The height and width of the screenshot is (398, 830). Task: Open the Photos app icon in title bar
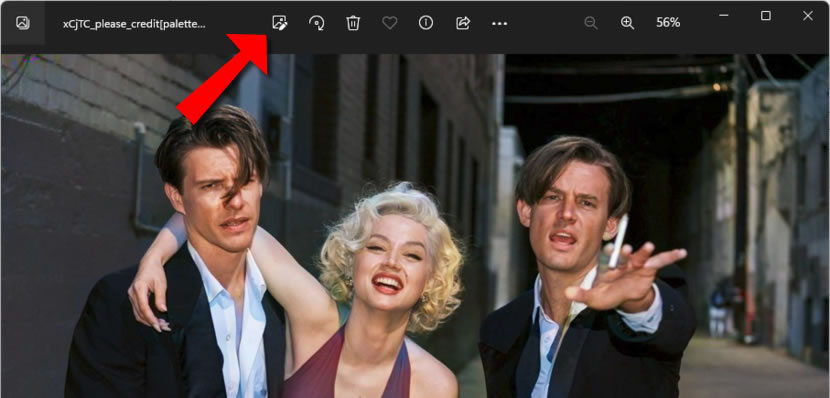click(x=23, y=23)
